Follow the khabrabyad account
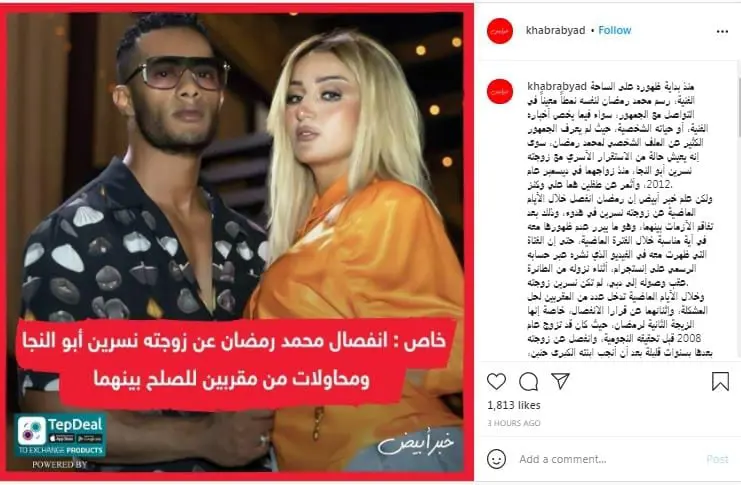 coord(615,30)
